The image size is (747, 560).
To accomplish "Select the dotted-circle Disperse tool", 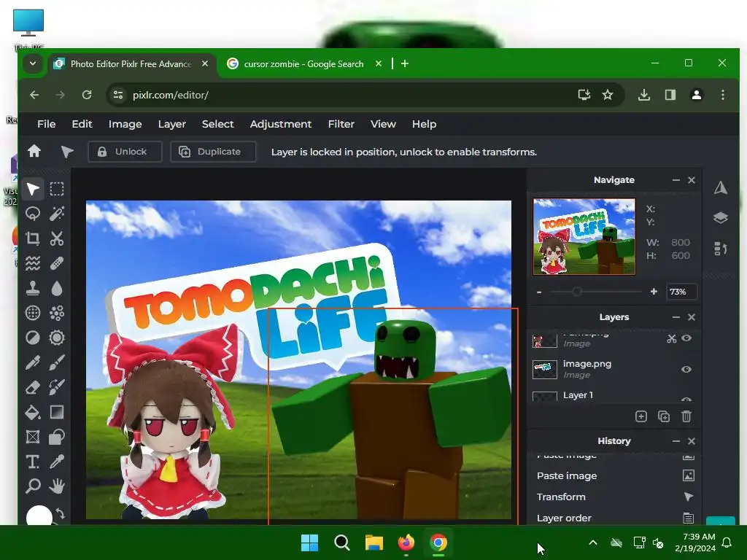I will [x=32, y=313].
